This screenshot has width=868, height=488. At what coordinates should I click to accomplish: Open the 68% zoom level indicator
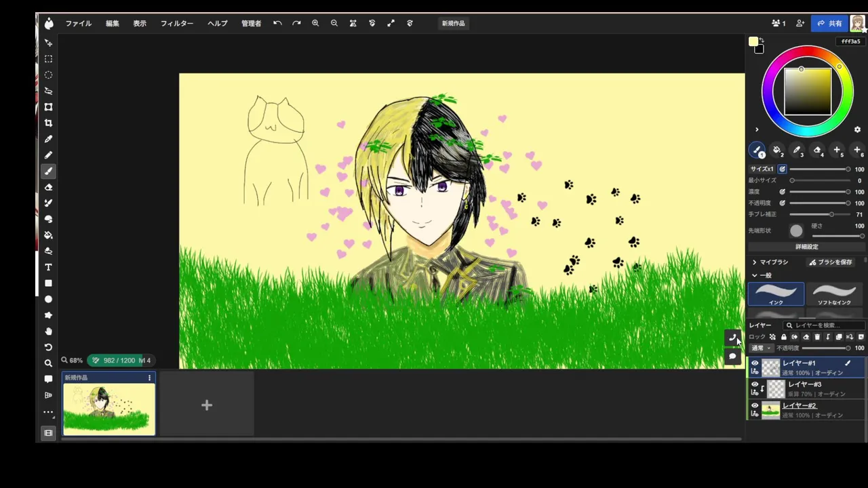tap(71, 361)
